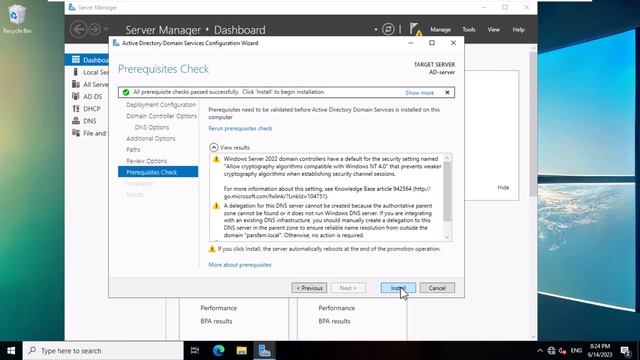Viewport: 640px width, 360px height.
Task: Open the Action Center notification icon
Action: click(625, 351)
